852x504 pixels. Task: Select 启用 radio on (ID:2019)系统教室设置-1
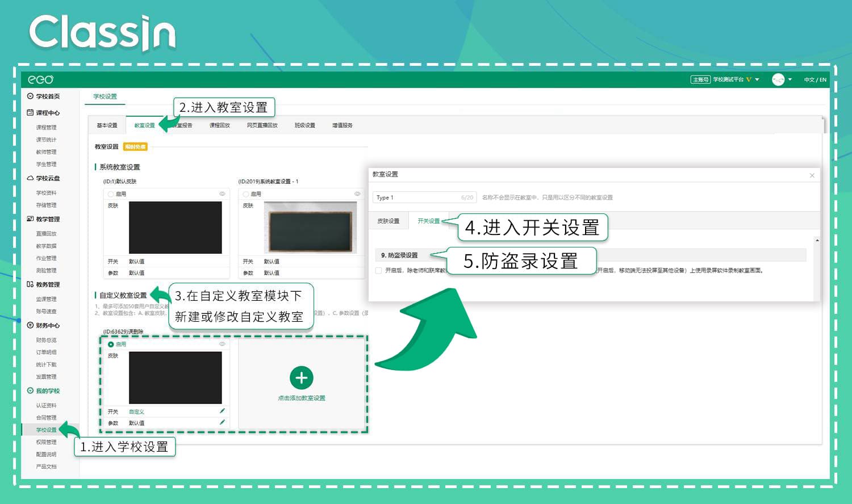point(246,194)
